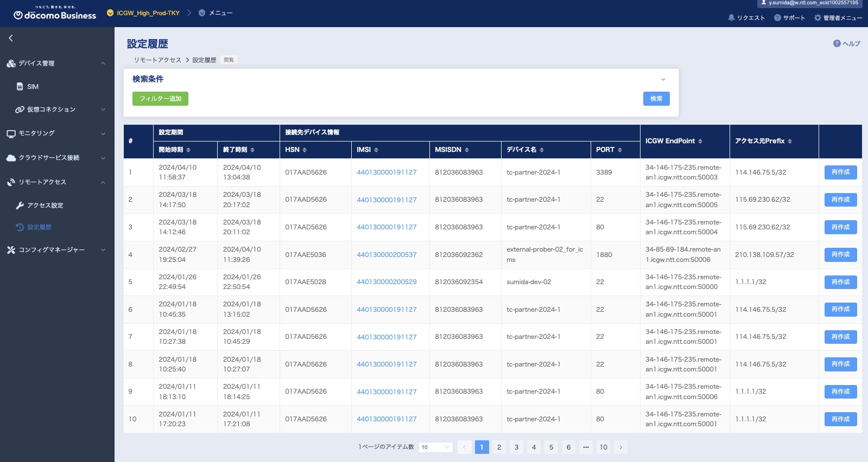Viewport: 868px width, 462px height.
Task: Open the Request bell icon
Action: [731, 18]
